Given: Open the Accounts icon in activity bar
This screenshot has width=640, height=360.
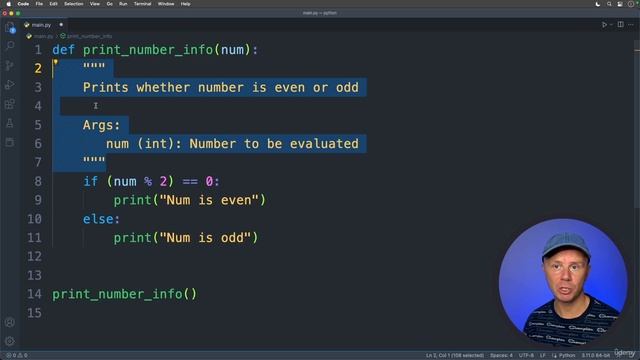Looking at the screenshot, I should coord(10,322).
